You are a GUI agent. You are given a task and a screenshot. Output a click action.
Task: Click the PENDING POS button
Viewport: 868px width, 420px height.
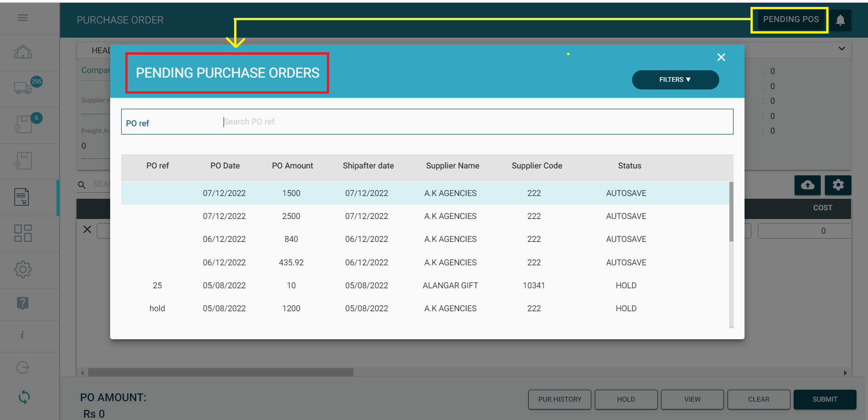[790, 20]
